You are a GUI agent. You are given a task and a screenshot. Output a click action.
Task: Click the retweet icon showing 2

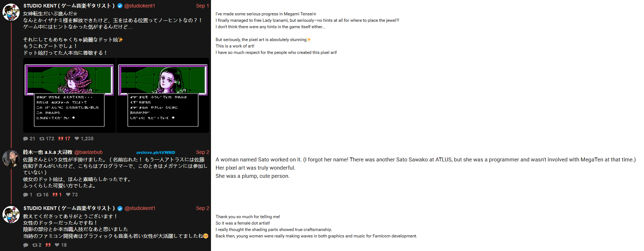pyautogui.click(x=35, y=245)
